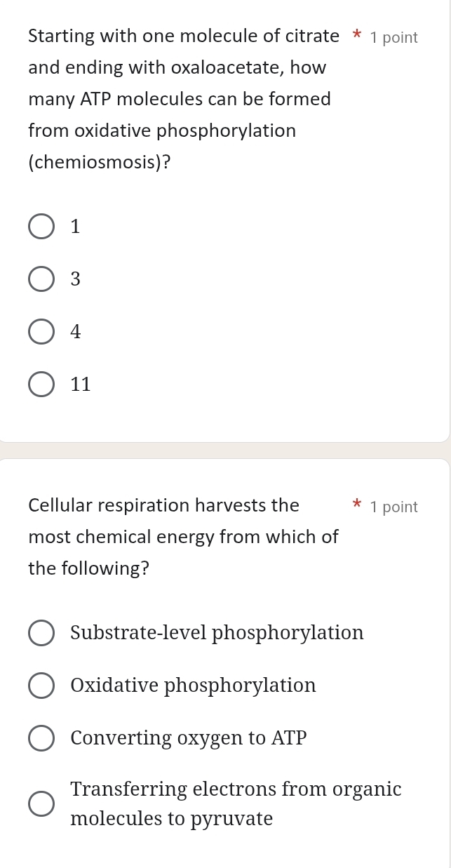Click the Substrate-level phosphorylation option label
The width and height of the screenshot is (451, 868).
[x=217, y=632]
